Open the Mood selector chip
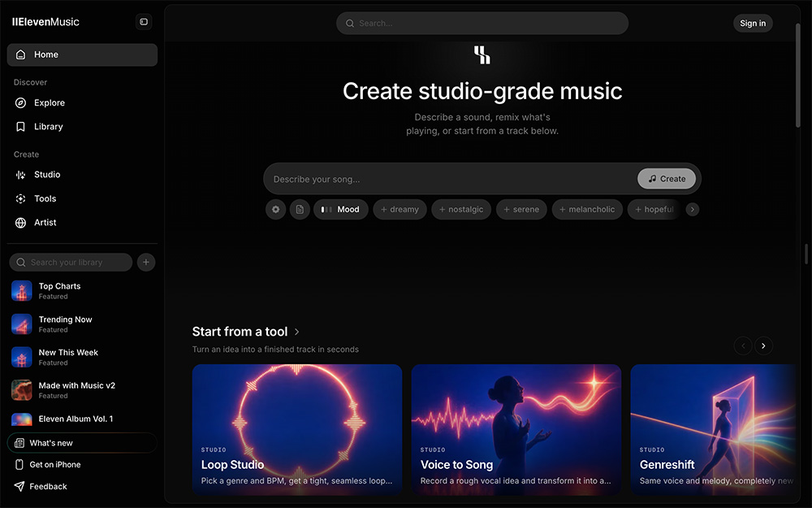The width and height of the screenshot is (812, 508). point(341,210)
